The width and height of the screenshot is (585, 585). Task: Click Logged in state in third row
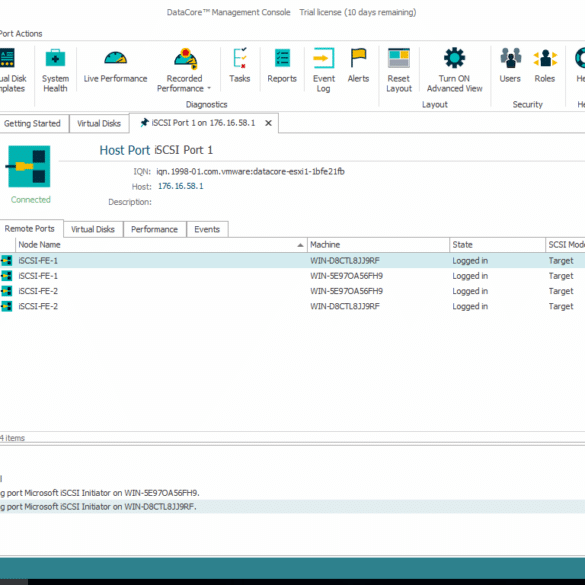pyautogui.click(x=470, y=291)
